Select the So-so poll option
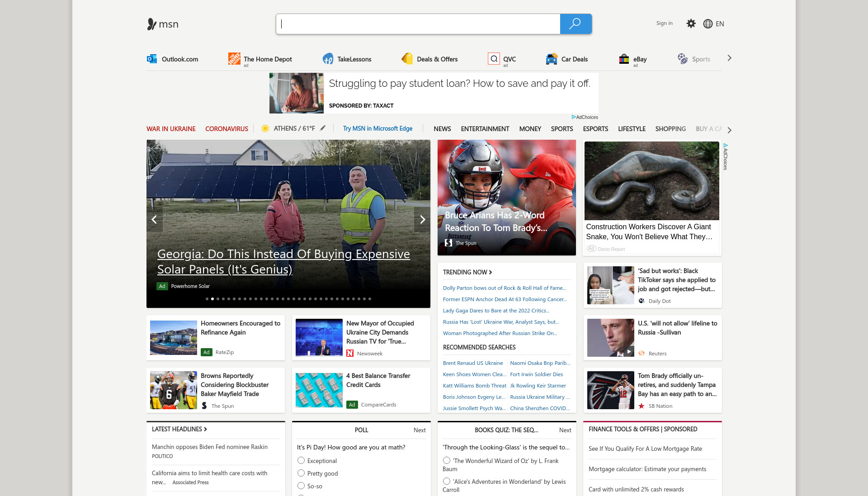Image resolution: width=868 pixels, height=496 pixels. pos(301,486)
